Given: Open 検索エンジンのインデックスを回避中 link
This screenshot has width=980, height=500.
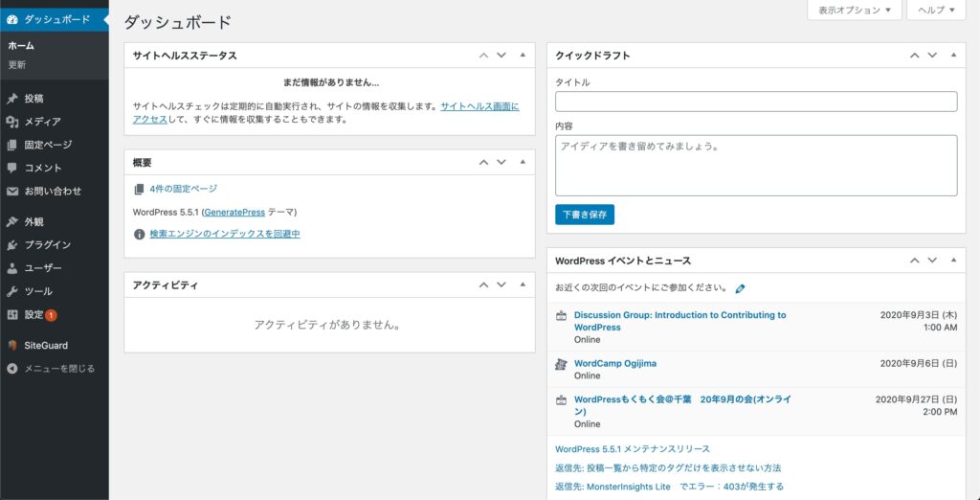Looking at the screenshot, I should tap(225, 234).
